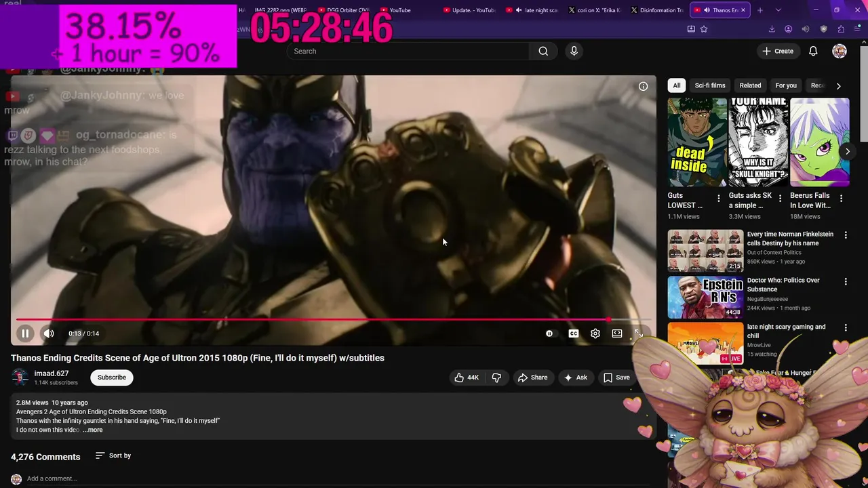Expand the description with ...more

pyautogui.click(x=93, y=430)
